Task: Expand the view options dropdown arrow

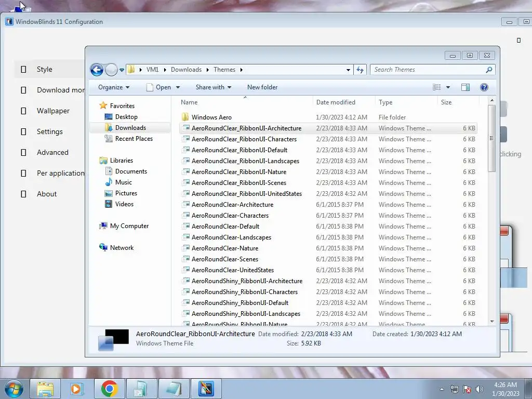Action: pyautogui.click(x=448, y=87)
